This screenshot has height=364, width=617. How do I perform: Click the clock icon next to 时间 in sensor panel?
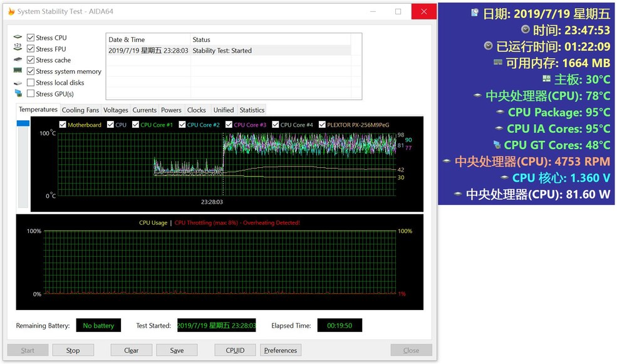click(526, 29)
